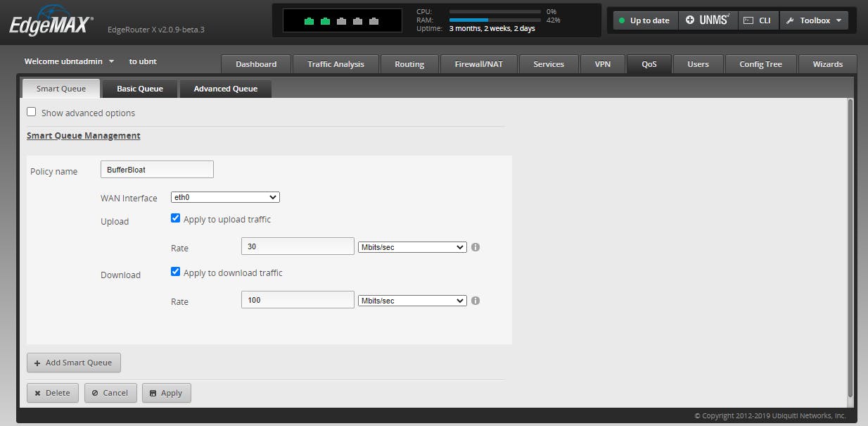Open the ubntadmin user menu arrow
Image resolution: width=868 pixels, height=426 pixels.
tap(111, 61)
